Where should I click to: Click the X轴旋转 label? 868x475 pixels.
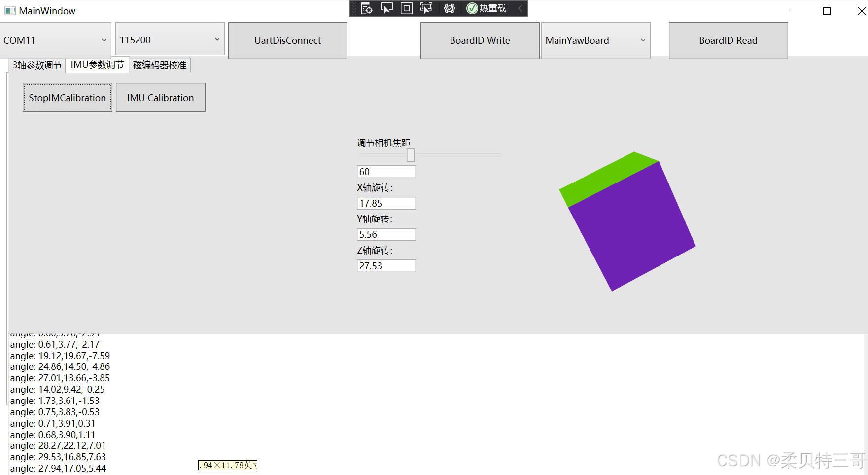pyautogui.click(x=375, y=188)
